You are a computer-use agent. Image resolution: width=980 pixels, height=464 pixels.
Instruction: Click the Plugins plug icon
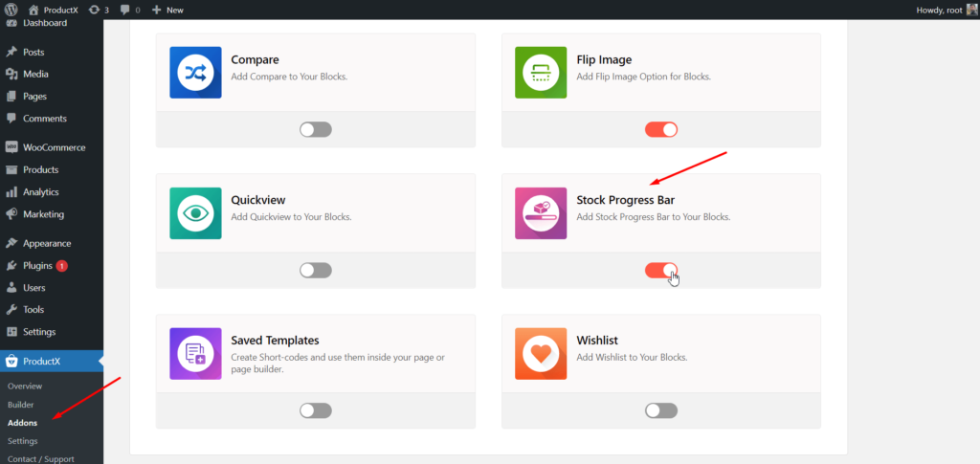[x=11, y=266]
